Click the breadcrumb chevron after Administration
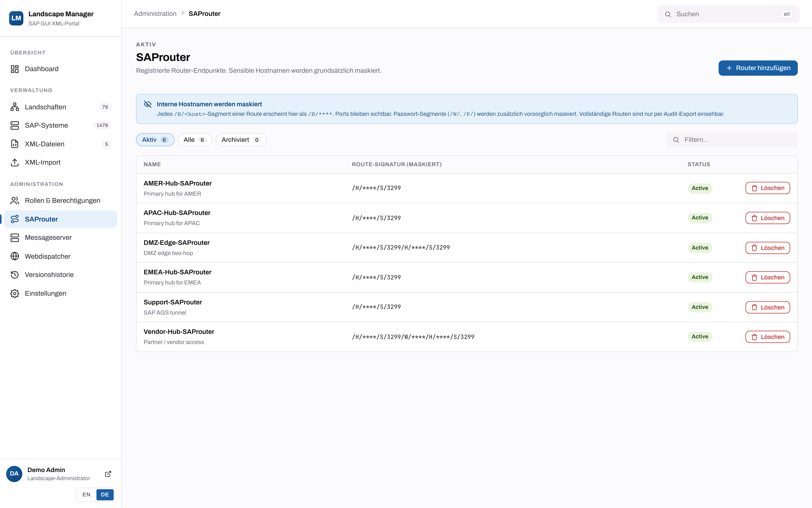The width and height of the screenshot is (812, 508). pos(182,13)
